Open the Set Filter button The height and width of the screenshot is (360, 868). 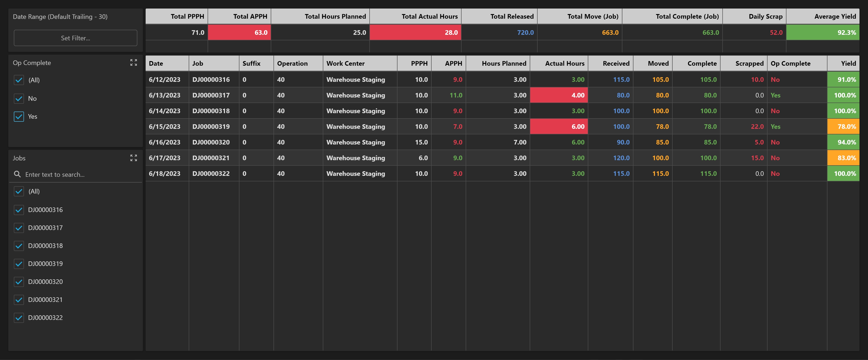coord(75,38)
